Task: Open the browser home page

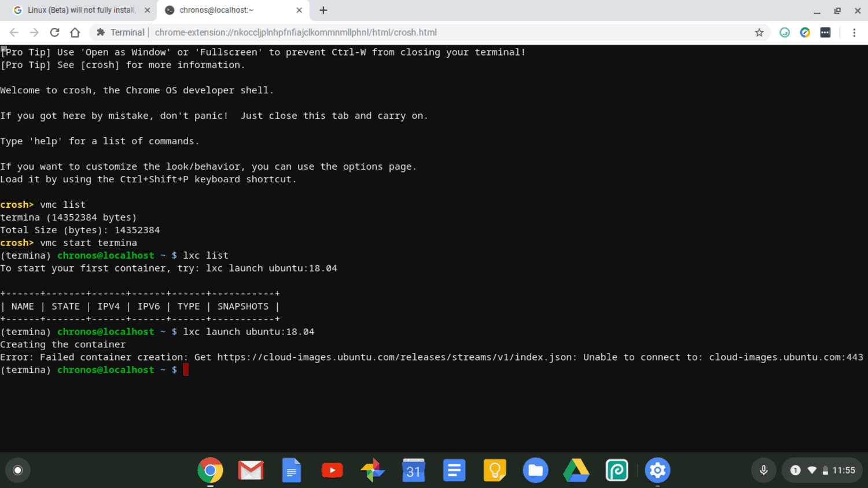Action: (75, 32)
